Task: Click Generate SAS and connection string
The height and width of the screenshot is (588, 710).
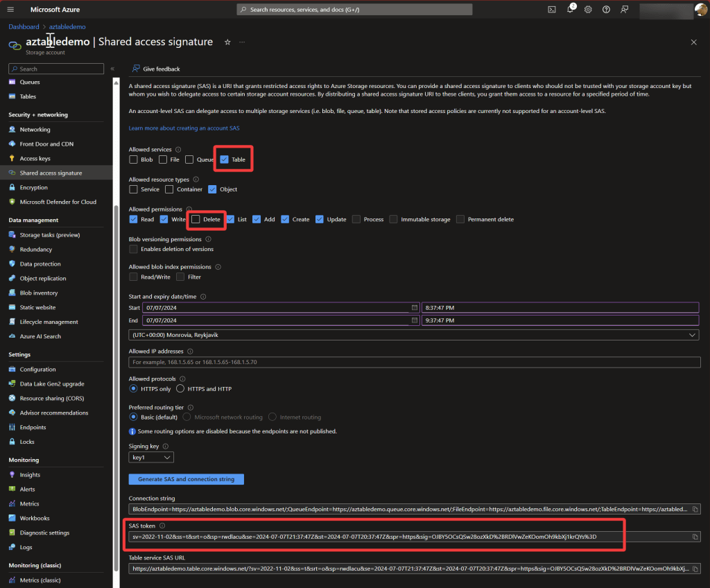Action: (186, 479)
